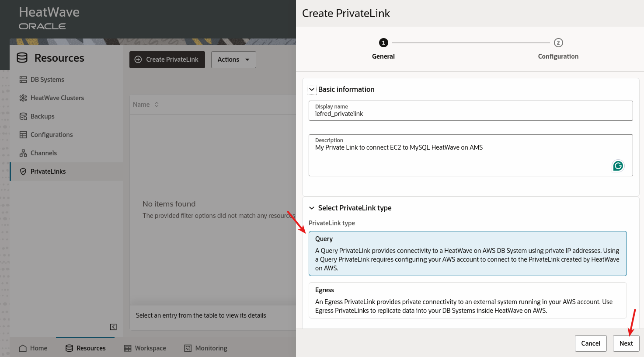This screenshot has height=357, width=644.
Task: Collapse the sidebar with the panel icon
Action: (x=113, y=327)
